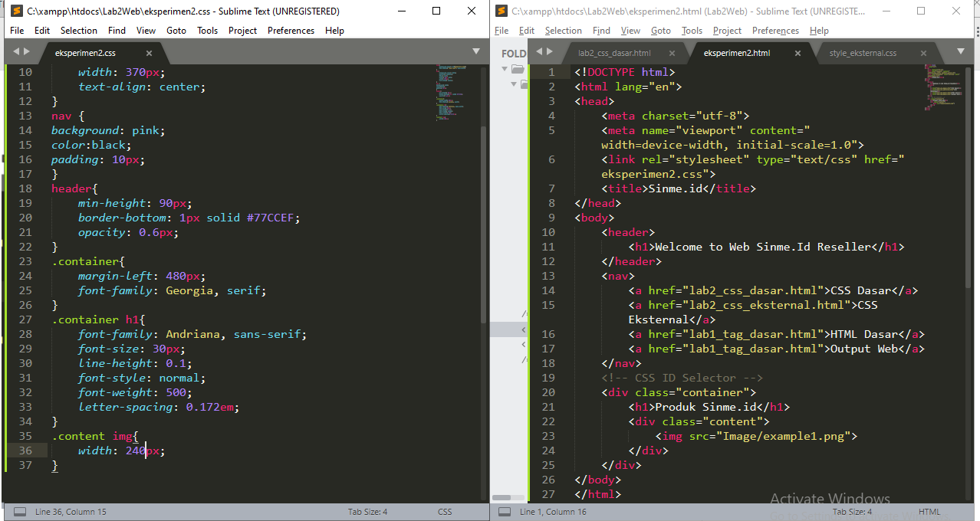Open the Goto menu in the HTML window
This screenshot has height=521, width=980.
[x=661, y=31]
